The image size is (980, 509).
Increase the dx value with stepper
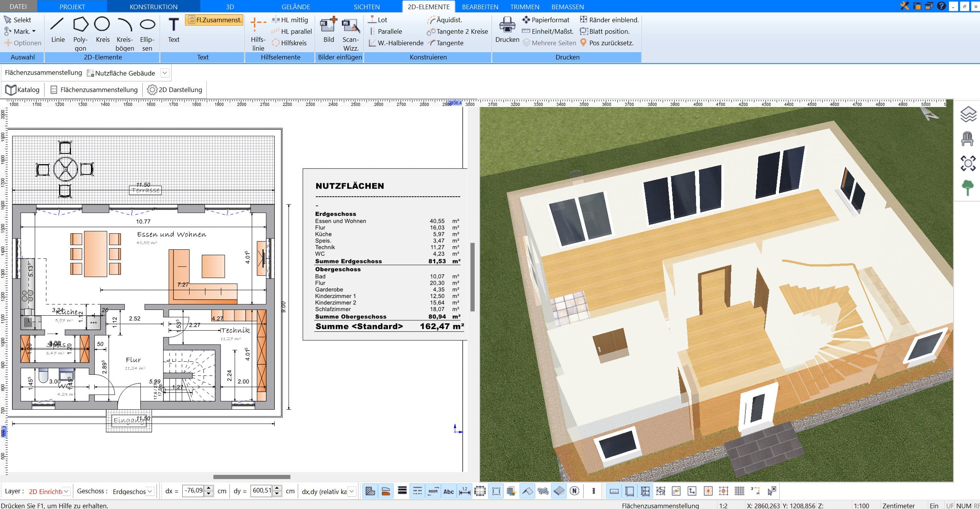point(209,488)
